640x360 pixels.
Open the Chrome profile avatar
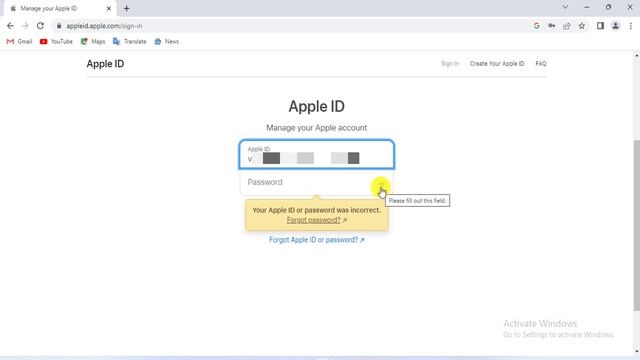click(615, 26)
